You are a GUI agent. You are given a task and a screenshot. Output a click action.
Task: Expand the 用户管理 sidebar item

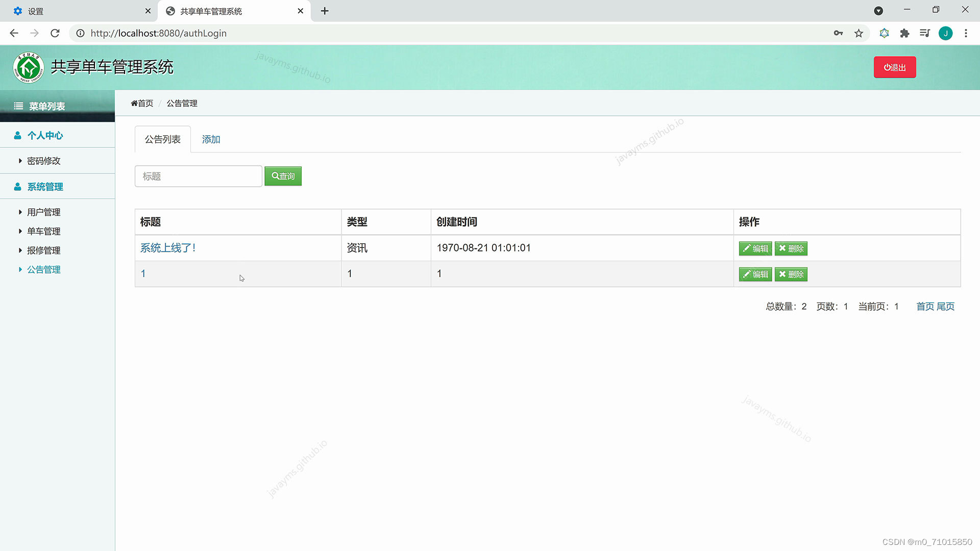[x=43, y=212]
